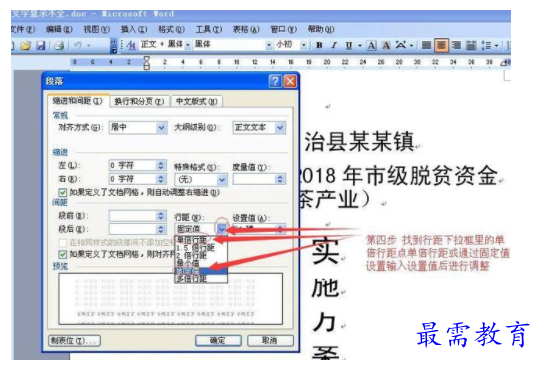The width and height of the screenshot is (538, 366).
Task: Save the document with the floppy icon
Action: click(40, 45)
